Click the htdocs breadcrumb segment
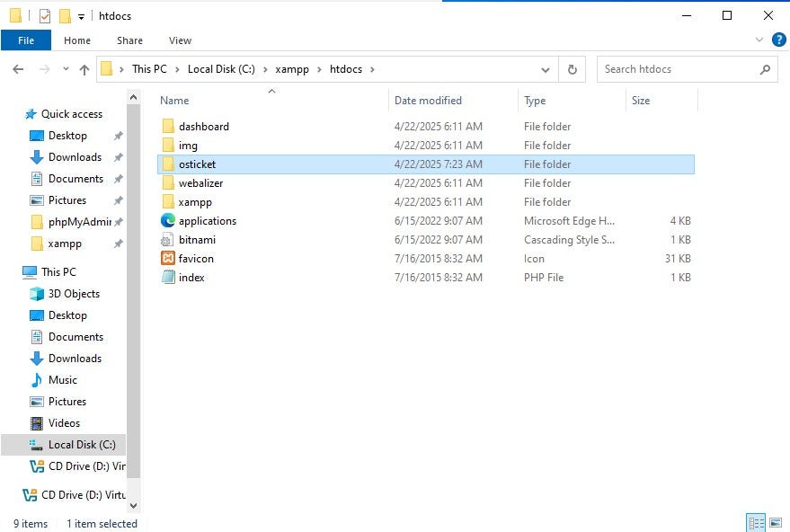Viewport: 790px width, 532px height. pyautogui.click(x=346, y=69)
